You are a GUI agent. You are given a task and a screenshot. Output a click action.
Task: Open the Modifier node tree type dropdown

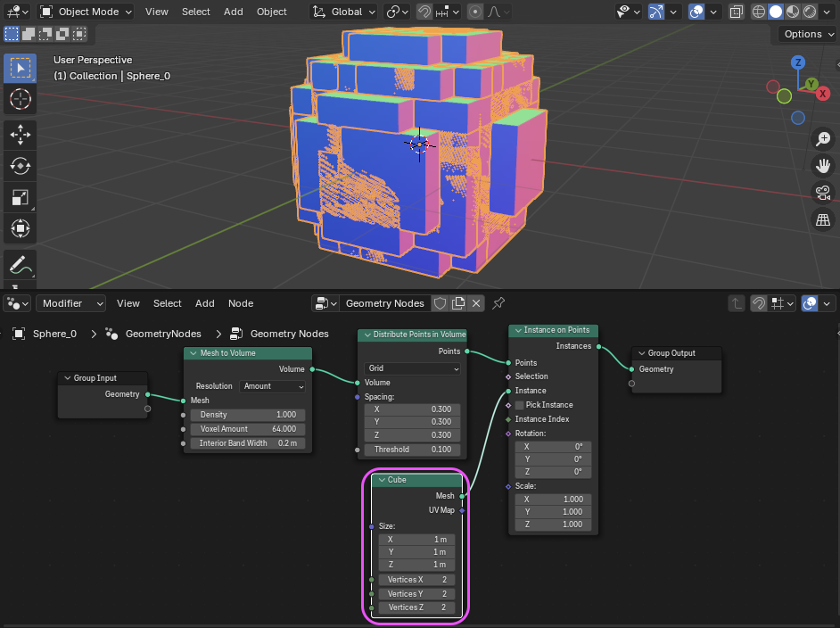[x=70, y=304]
